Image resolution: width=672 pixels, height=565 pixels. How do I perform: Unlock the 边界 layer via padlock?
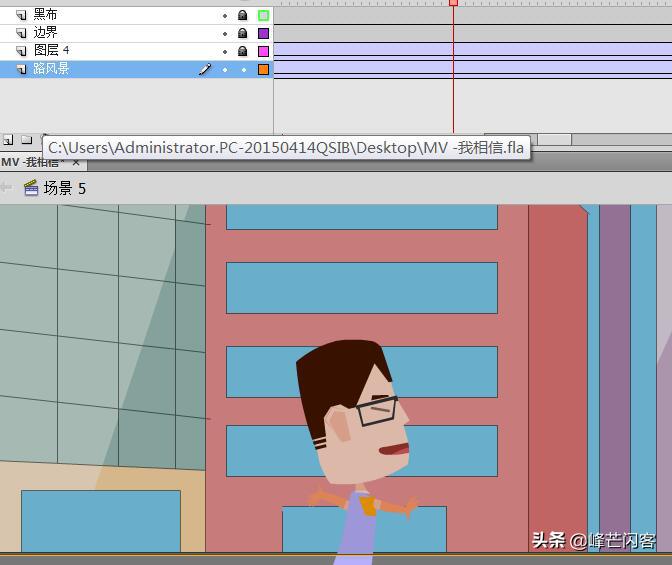click(x=243, y=33)
